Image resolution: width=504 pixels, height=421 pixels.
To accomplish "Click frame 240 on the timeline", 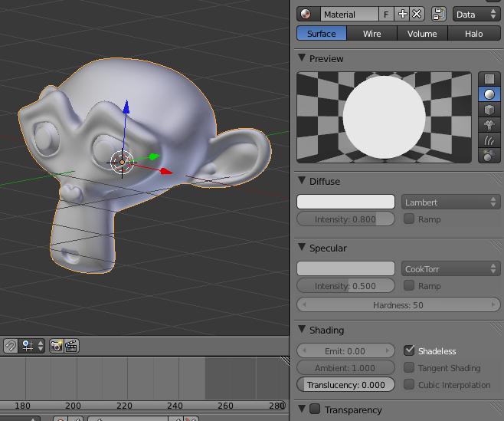I will point(175,405).
